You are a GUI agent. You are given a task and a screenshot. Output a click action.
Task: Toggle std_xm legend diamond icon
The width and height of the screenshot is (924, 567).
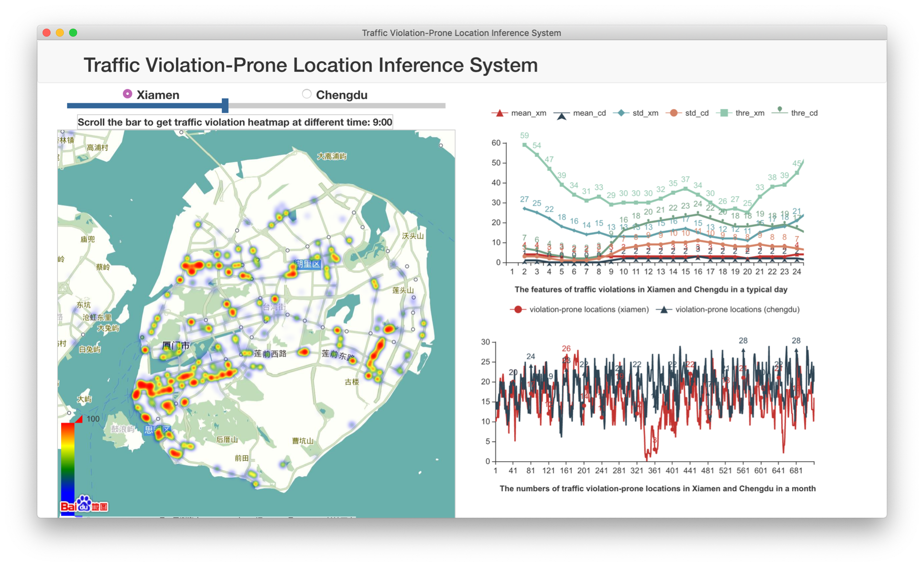click(x=620, y=113)
